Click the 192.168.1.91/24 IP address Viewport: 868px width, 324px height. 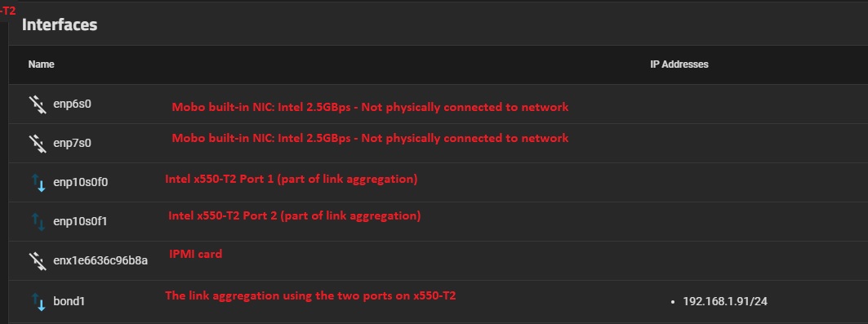click(724, 301)
